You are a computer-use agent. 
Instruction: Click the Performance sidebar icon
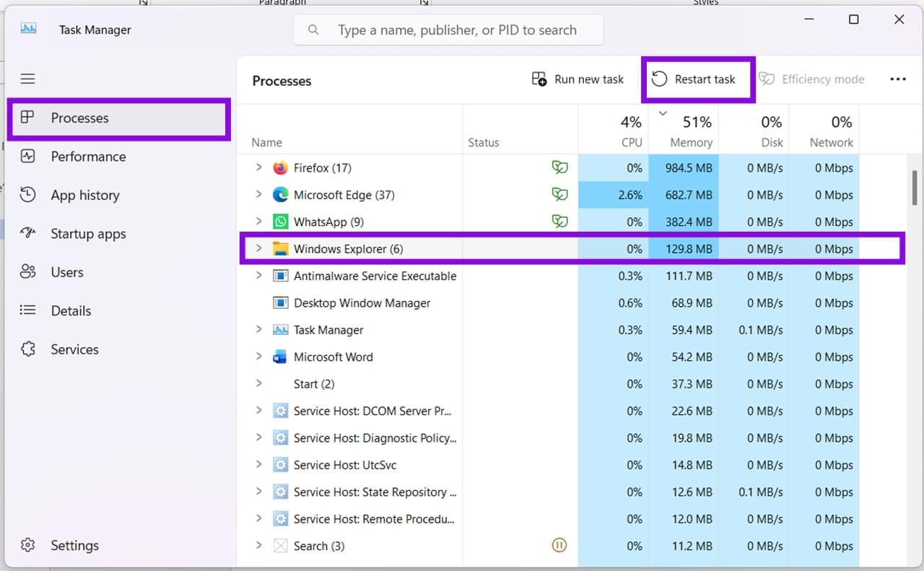point(27,156)
